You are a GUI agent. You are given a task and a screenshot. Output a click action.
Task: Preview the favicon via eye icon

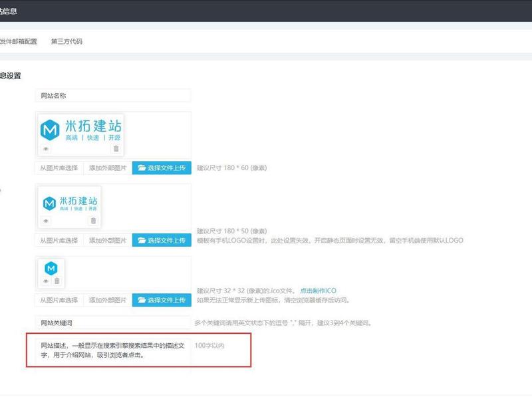point(46,281)
